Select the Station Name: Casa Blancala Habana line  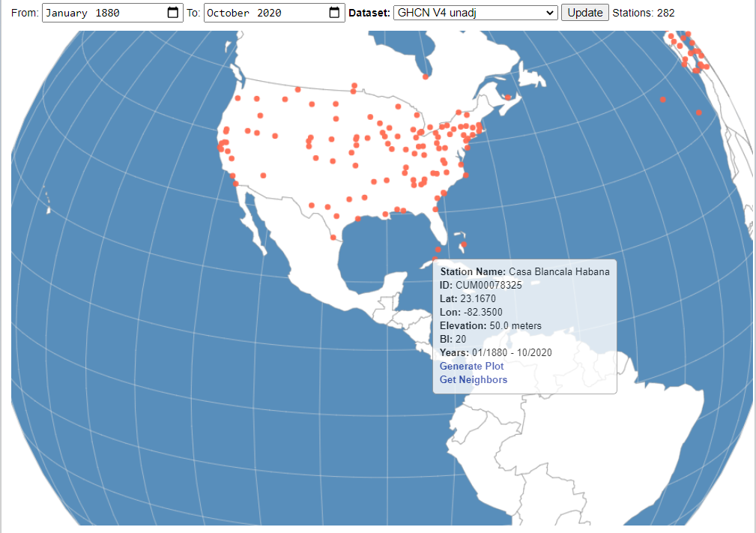click(x=524, y=271)
